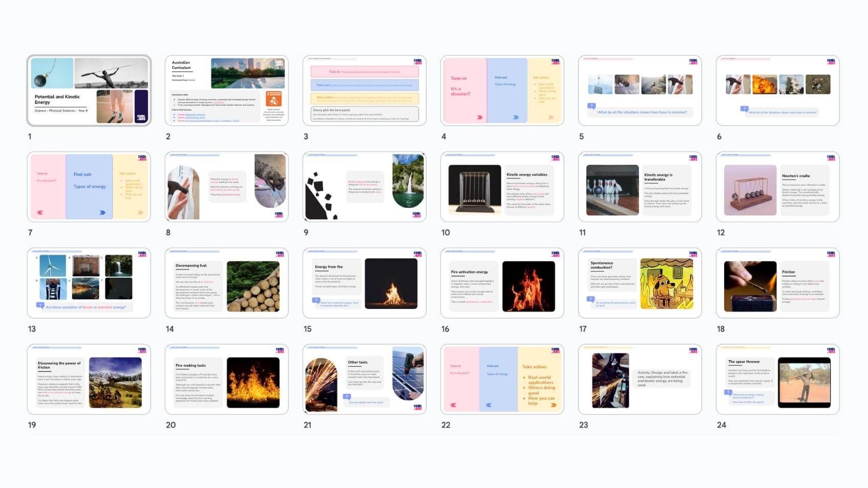The height and width of the screenshot is (488, 868).
Task: Select the Fire activation energy slide
Action: point(502,283)
